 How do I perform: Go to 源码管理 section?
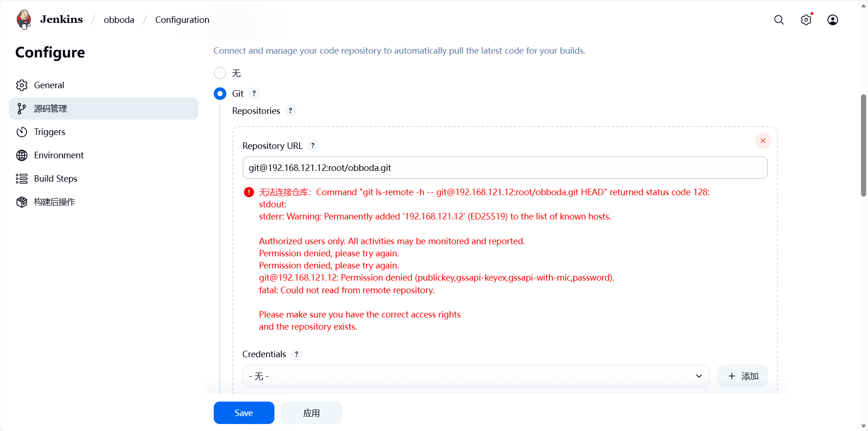coord(104,108)
